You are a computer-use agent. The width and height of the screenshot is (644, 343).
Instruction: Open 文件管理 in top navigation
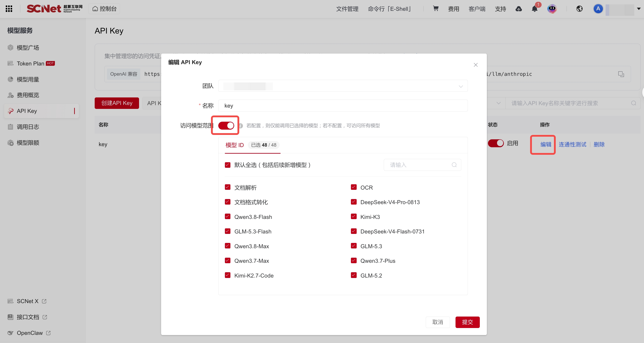[x=347, y=9]
